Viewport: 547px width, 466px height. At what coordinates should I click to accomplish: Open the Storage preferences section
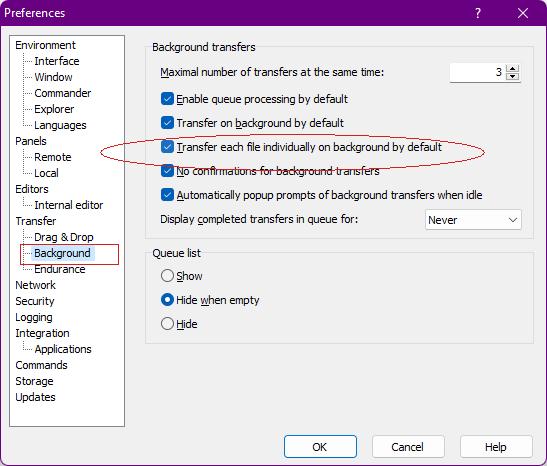pos(34,381)
